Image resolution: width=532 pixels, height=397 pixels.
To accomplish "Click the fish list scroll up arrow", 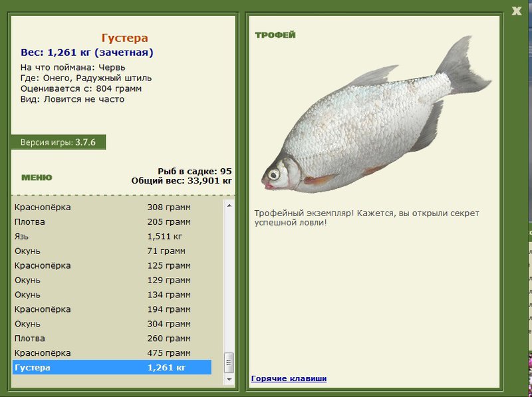I will (229, 205).
